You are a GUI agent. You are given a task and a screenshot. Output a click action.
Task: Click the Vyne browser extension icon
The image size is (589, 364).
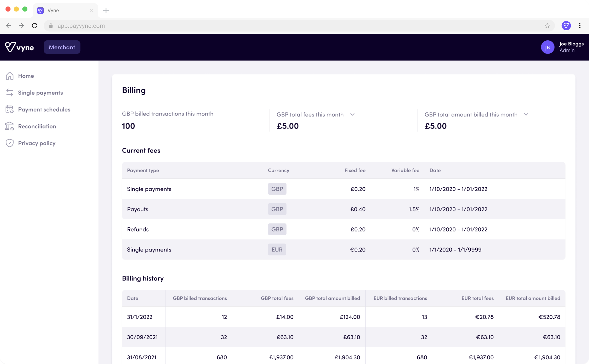tap(566, 26)
